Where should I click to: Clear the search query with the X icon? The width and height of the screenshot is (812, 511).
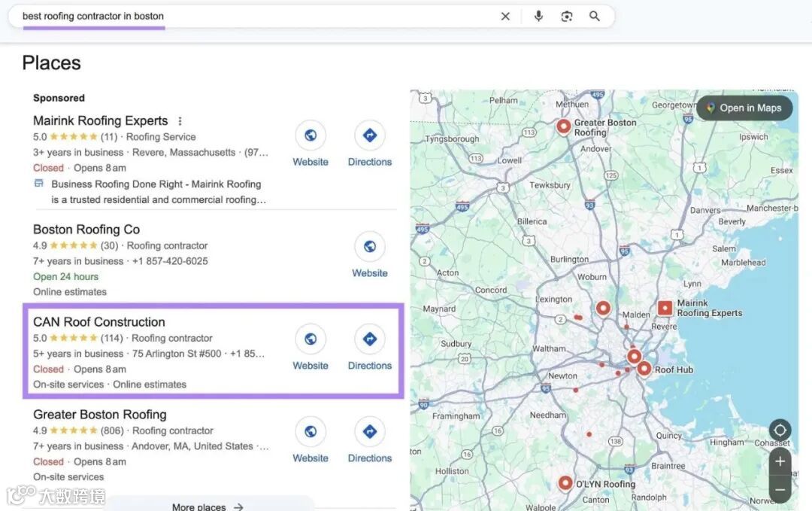[505, 16]
